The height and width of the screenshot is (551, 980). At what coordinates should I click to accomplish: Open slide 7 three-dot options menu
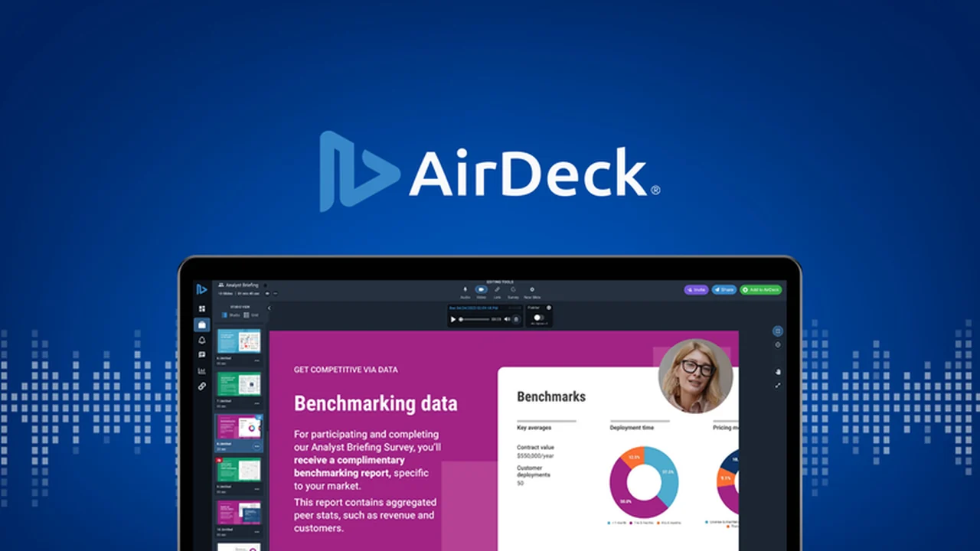pos(256,403)
